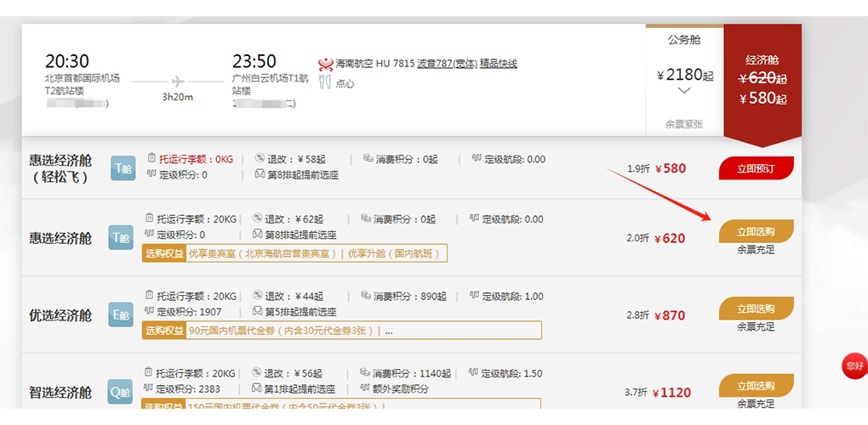Click the 选购权益 label in the 优选经济舱 row

pos(164,331)
